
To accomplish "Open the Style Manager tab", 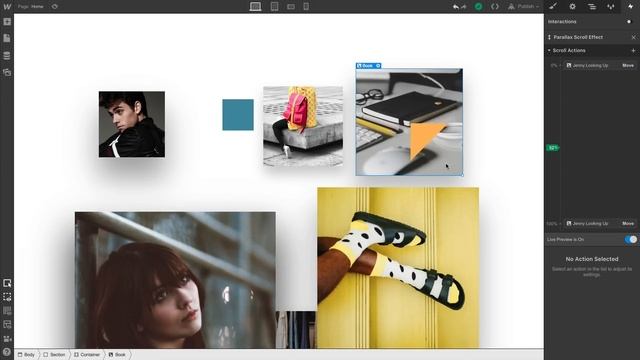I will tap(611, 7).
